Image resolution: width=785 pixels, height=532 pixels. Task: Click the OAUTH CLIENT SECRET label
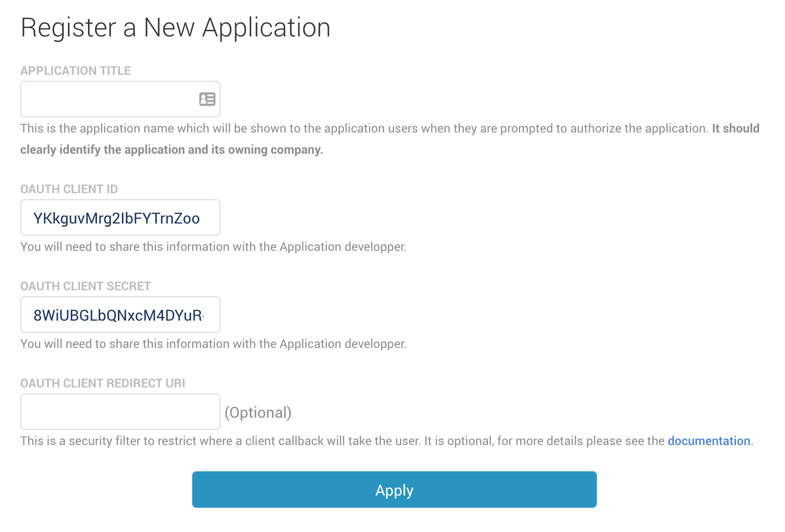tap(85, 286)
